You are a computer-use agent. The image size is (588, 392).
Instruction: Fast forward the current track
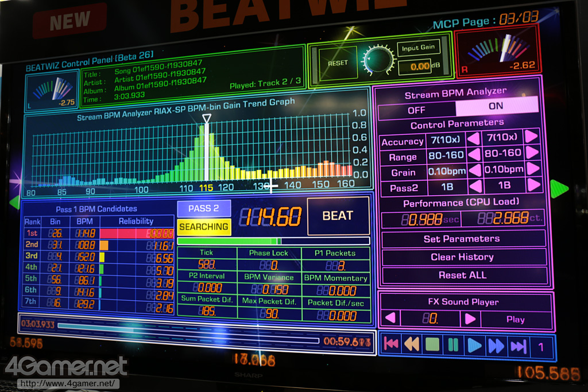496,346
